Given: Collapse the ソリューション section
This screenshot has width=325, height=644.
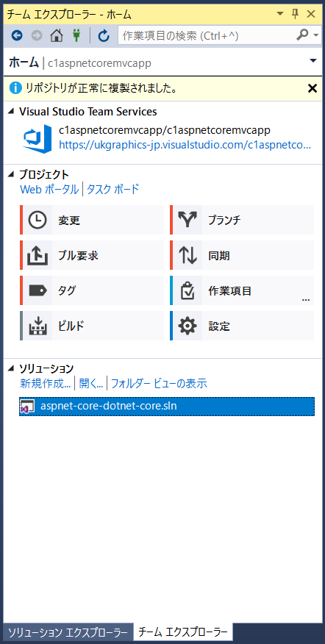Looking at the screenshot, I should [x=12, y=368].
